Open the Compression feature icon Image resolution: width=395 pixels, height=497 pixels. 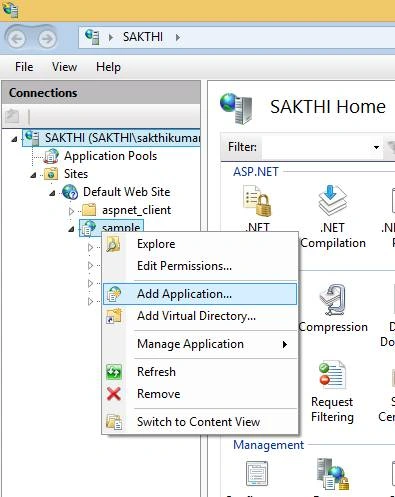pyautogui.click(x=332, y=299)
